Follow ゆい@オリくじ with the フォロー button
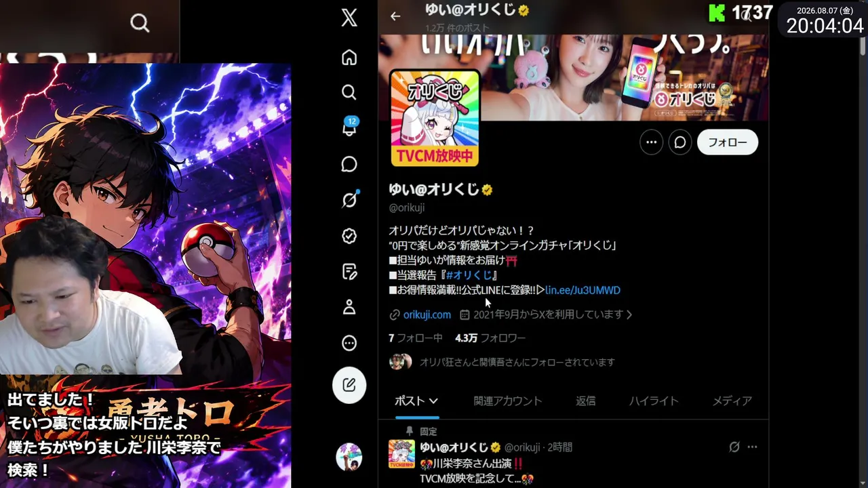868x488 pixels. [728, 142]
